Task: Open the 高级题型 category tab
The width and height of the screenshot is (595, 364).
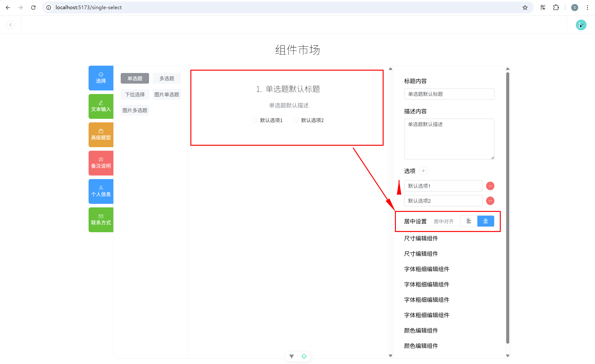Action: pos(101,135)
